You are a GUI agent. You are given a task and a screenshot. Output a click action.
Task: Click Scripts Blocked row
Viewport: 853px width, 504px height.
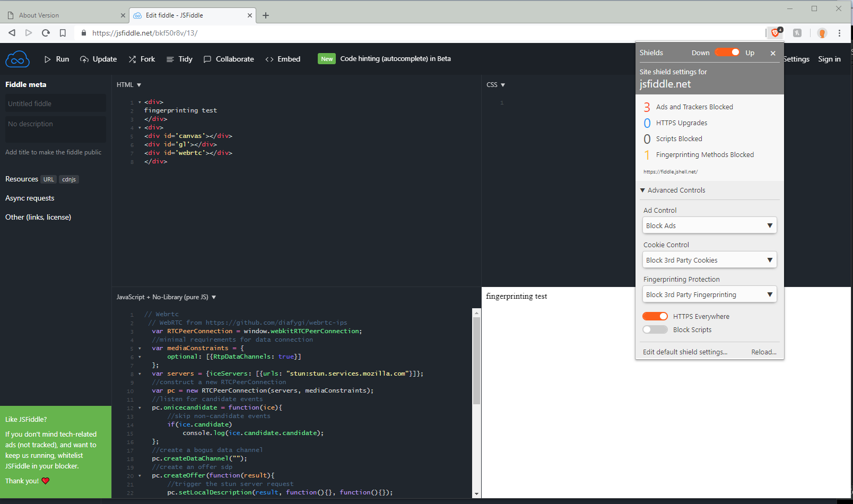[x=673, y=139]
